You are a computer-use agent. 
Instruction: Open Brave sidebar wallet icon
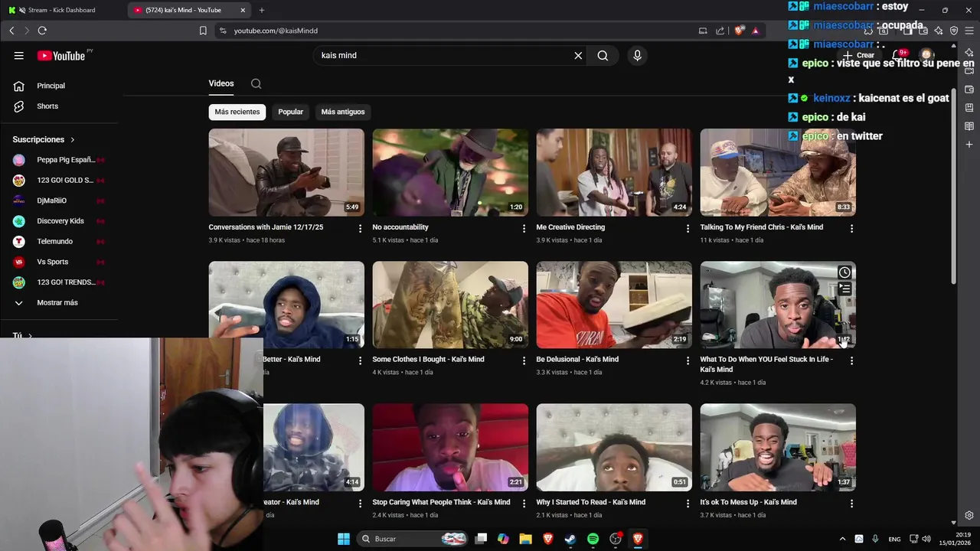tap(969, 90)
